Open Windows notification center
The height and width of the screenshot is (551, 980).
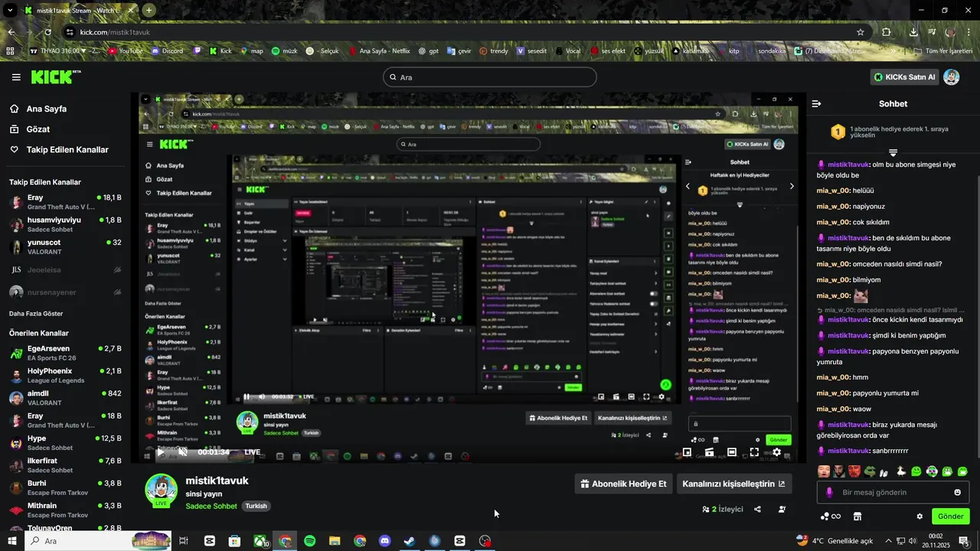tap(964, 541)
